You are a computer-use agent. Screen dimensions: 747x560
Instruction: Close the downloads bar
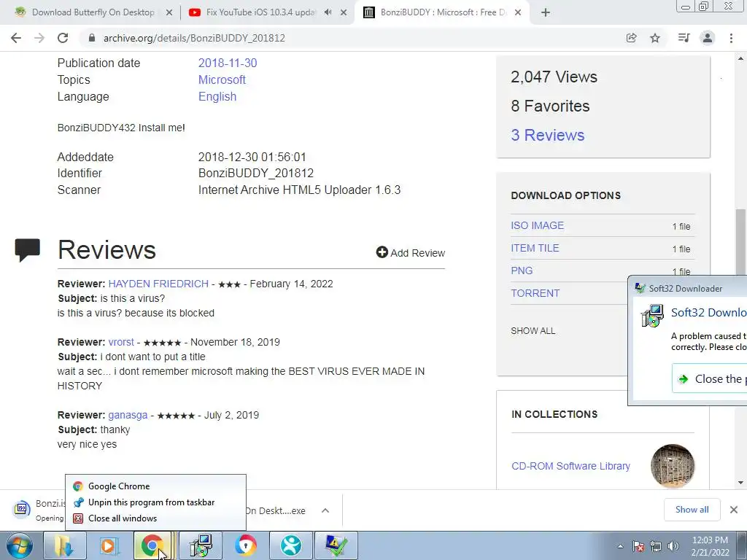[734, 510]
